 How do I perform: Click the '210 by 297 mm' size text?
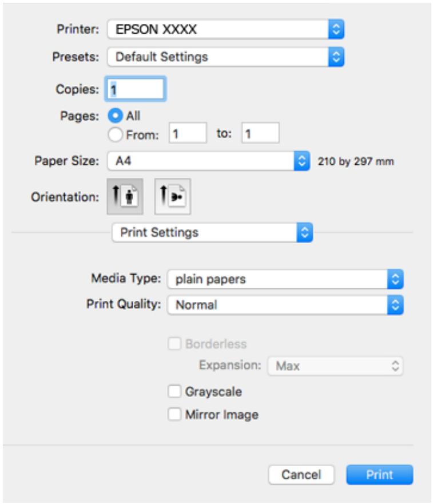pyautogui.click(x=356, y=161)
